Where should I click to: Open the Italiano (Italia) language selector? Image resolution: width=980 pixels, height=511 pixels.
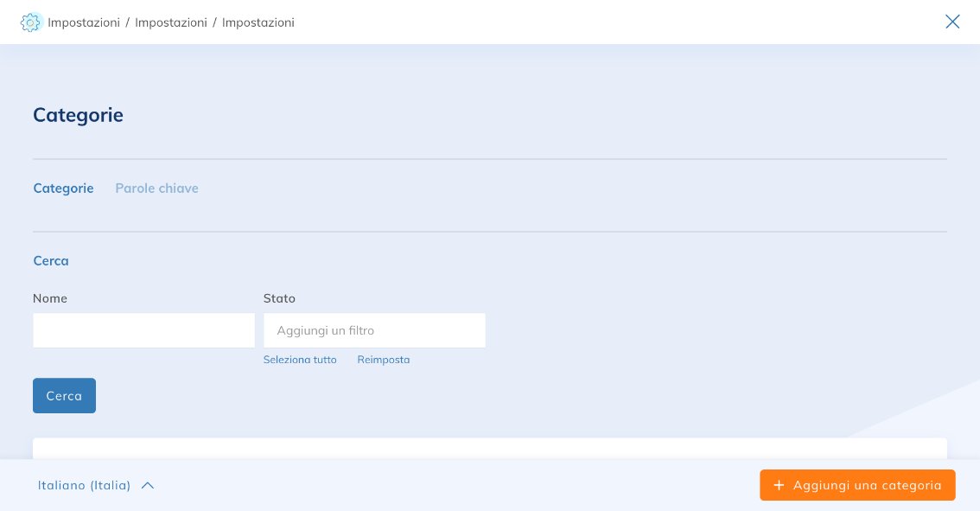(96, 485)
